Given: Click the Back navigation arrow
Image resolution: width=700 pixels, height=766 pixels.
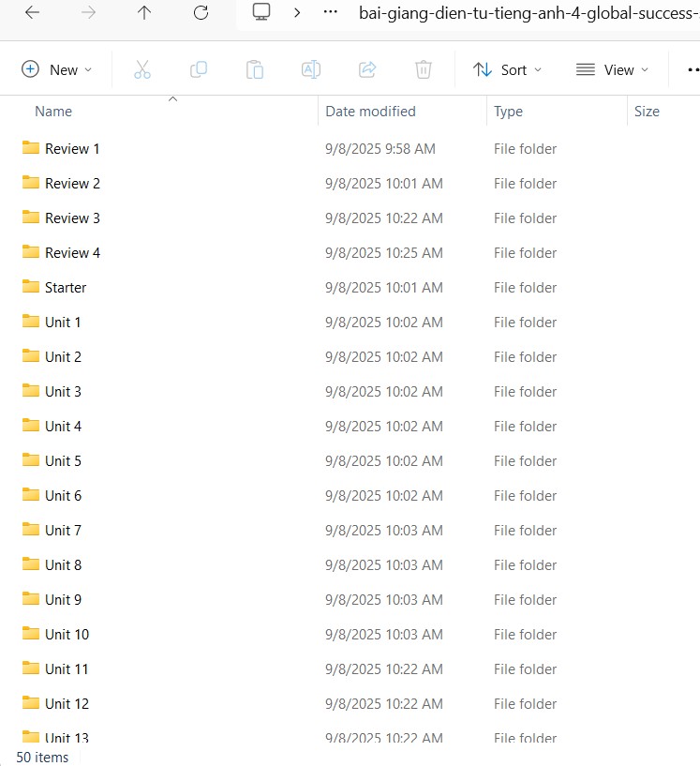Looking at the screenshot, I should tap(32, 13).
